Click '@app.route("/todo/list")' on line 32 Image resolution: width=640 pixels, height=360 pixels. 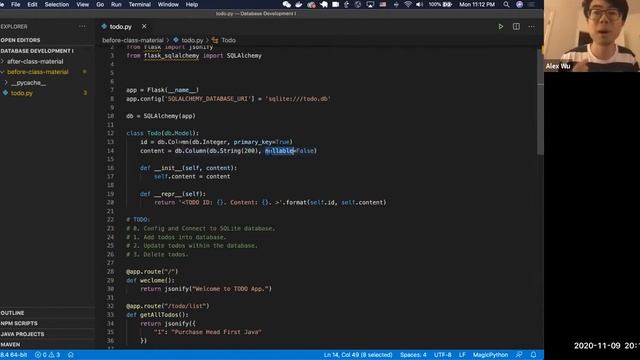(x=167, y=306)
